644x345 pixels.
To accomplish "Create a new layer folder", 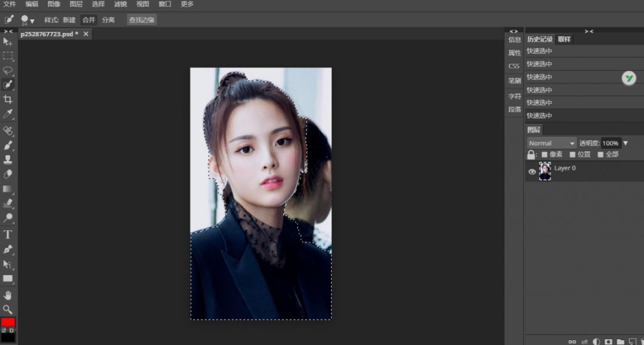I will pyautogui.click(x=621, y=341).
